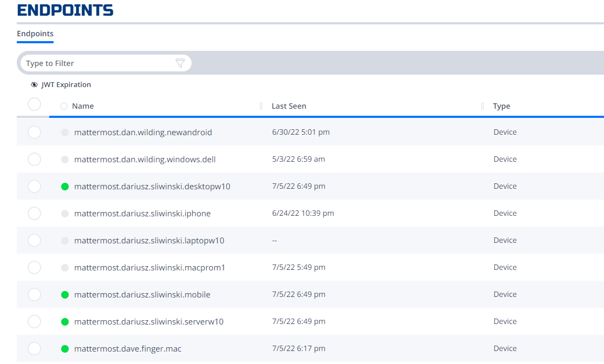
Task: Click the green status dot for mattermost.dariusz.sliwinski.mobile
Action: pos(65,295)
